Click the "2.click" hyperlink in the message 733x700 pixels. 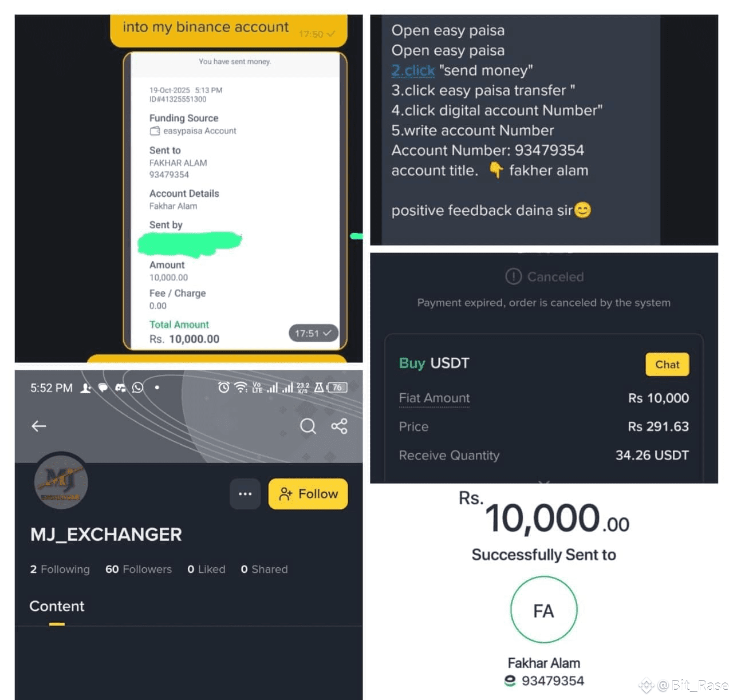point(413,70)
